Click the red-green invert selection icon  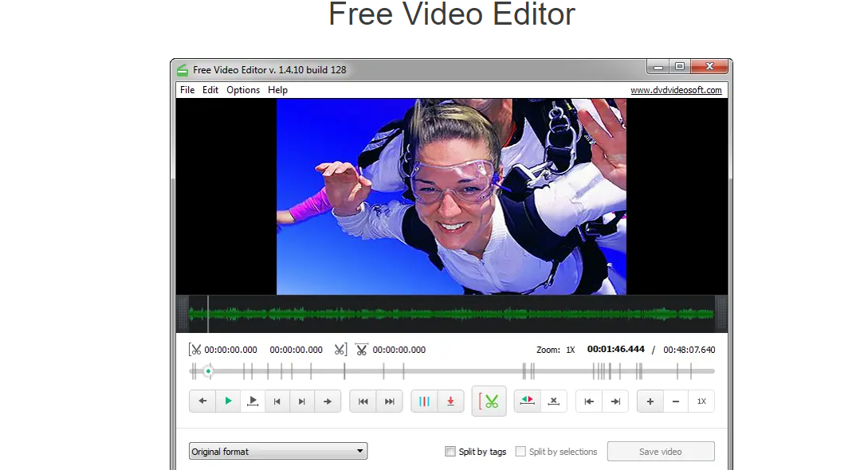[527, 401]
